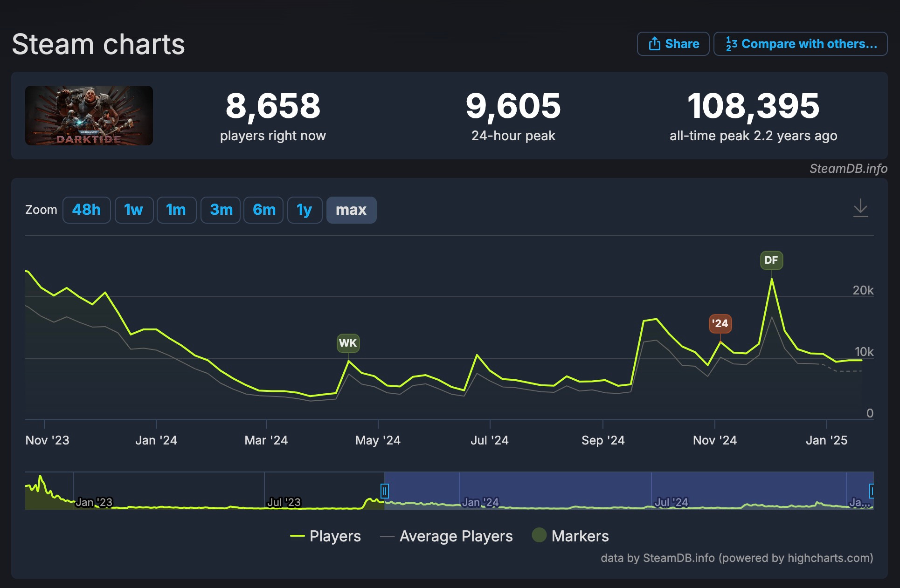This screenshot has width=900, height=588.
Task: Open the SteamDB.info link
Action: tap(848, 169)
